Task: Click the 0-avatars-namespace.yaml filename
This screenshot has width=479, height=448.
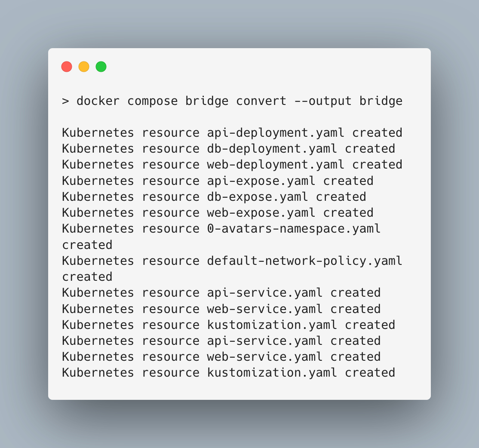Action: 294,229
